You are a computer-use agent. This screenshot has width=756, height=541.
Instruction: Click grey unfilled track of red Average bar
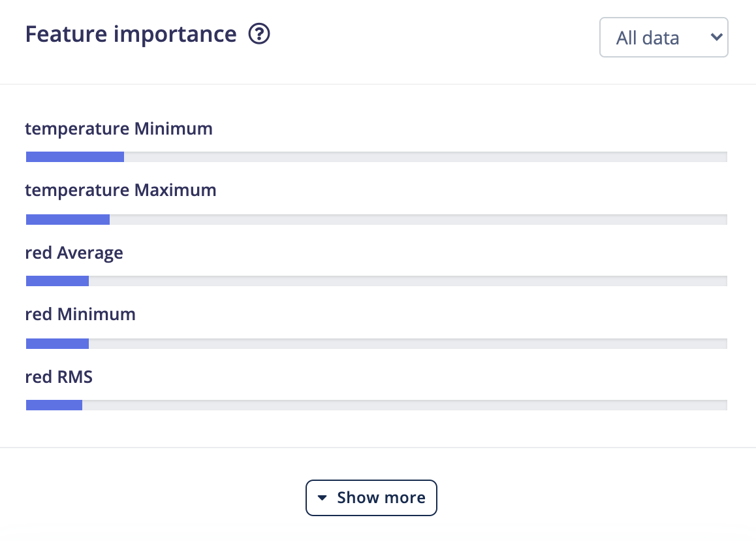408,281
